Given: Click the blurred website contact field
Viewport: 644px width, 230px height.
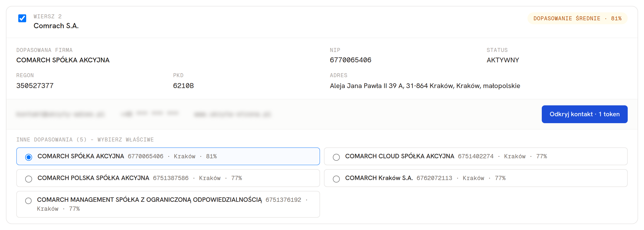Looking at the screenshot, I should pos(232,114).
